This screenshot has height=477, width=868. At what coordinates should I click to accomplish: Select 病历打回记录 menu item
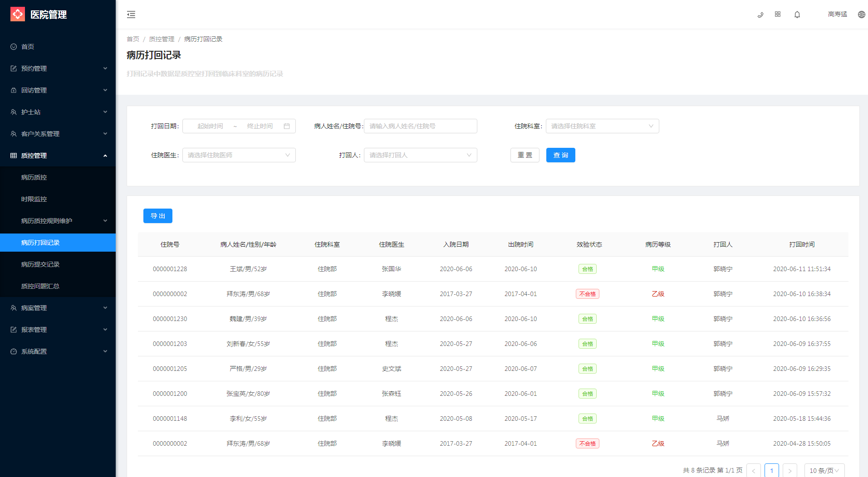coord(58,243)
